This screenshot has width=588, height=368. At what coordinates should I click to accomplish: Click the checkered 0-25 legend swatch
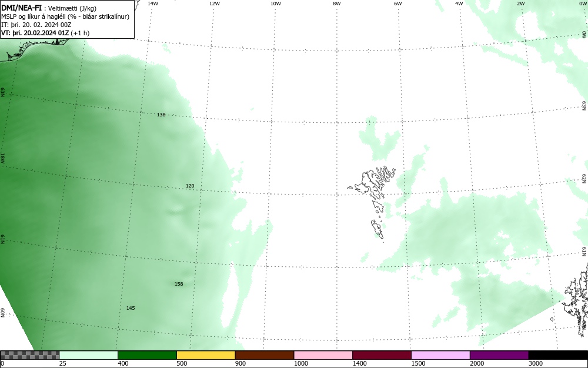pos(29,355)
